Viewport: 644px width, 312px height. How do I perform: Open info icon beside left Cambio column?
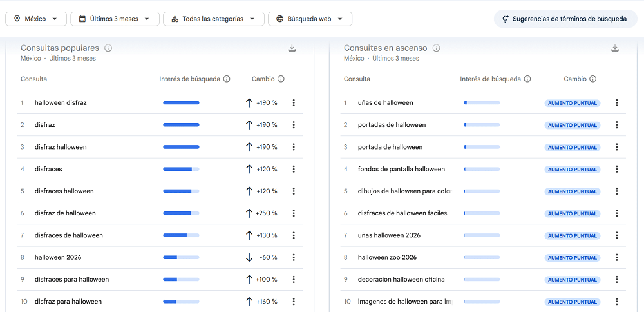281,79
